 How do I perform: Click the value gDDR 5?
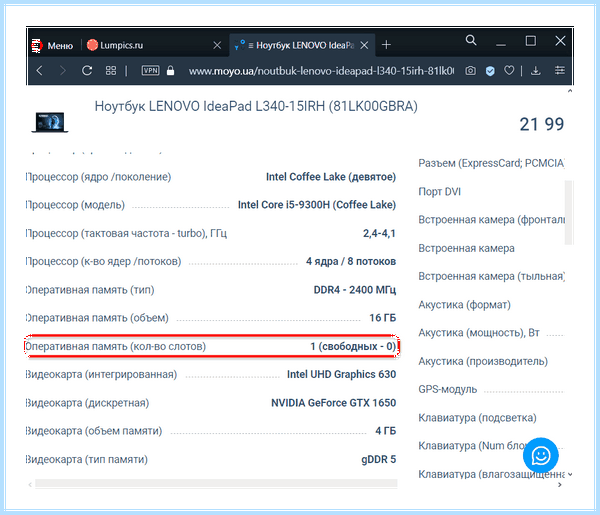point(378,459)
